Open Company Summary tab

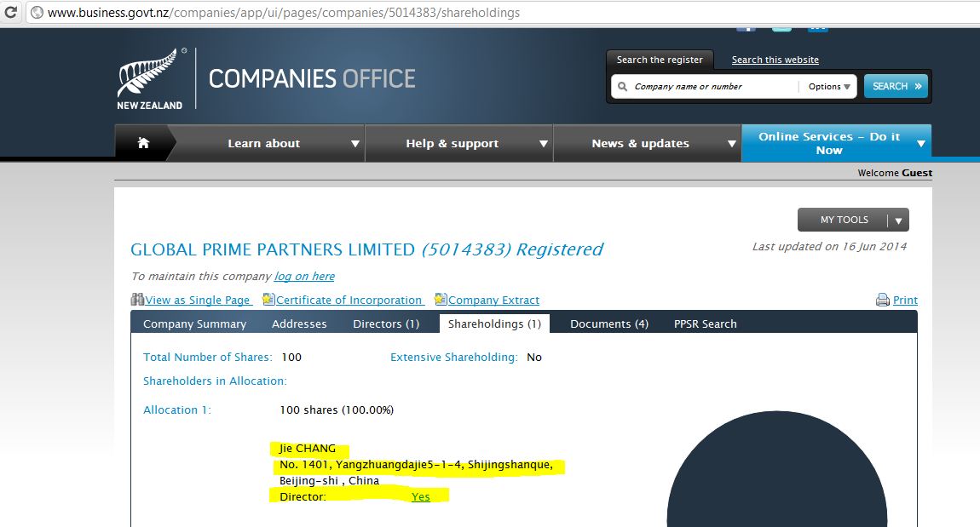[194, 324]
